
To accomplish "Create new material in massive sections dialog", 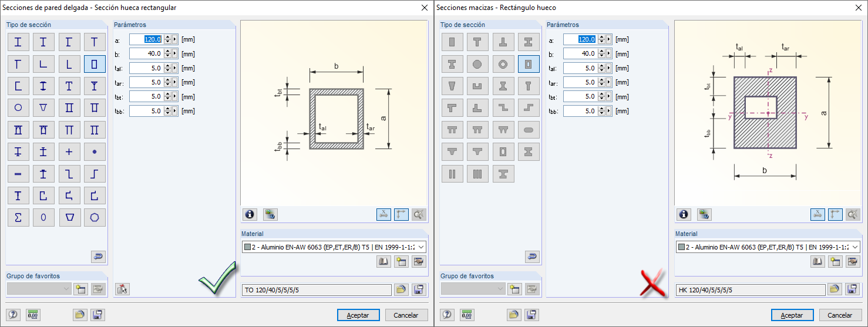I will pyautogui.click(x=835, y=262).
